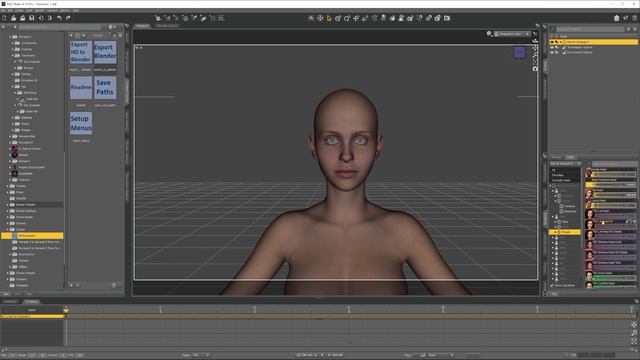The image size is (640, 360).
Task: Expand the Poses folder
Action: pos(13,124)
